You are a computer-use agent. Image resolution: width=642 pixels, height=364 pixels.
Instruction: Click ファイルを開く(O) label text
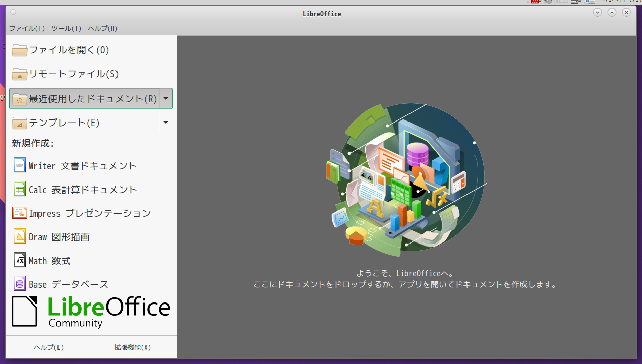pyautogui.click(x=69, y=50)
